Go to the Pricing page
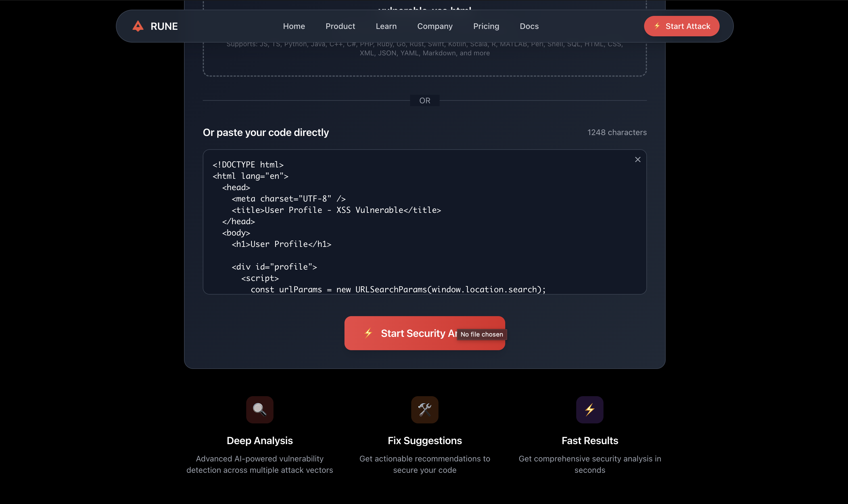Image resolution: width=848 pixels, height=504 pixels. [486, 26]
